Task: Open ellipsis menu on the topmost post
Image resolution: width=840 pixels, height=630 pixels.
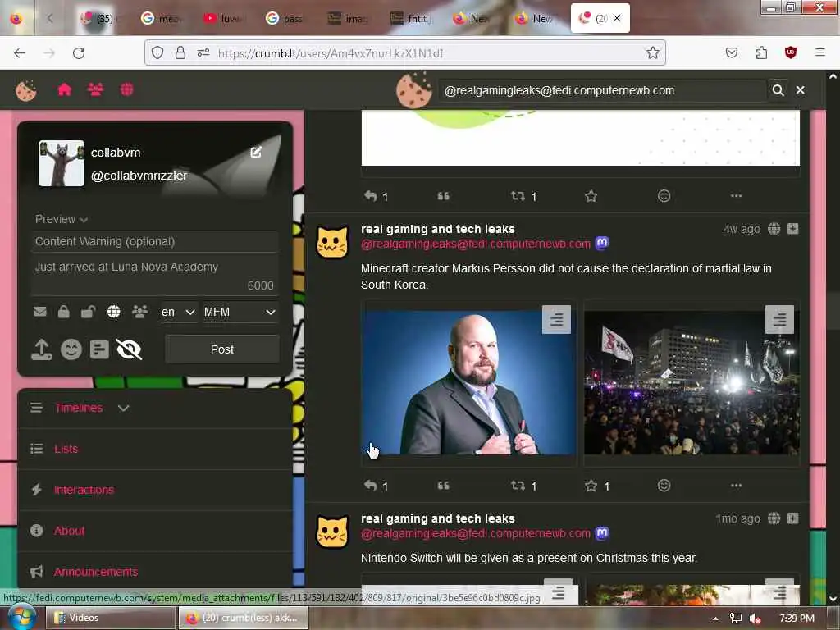Action: [x=736, y=196]
